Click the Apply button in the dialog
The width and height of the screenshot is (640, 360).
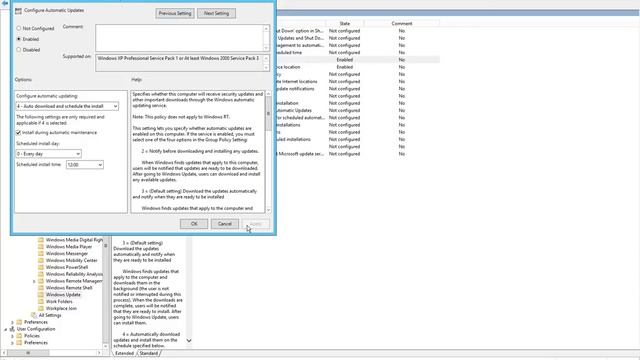256,224
